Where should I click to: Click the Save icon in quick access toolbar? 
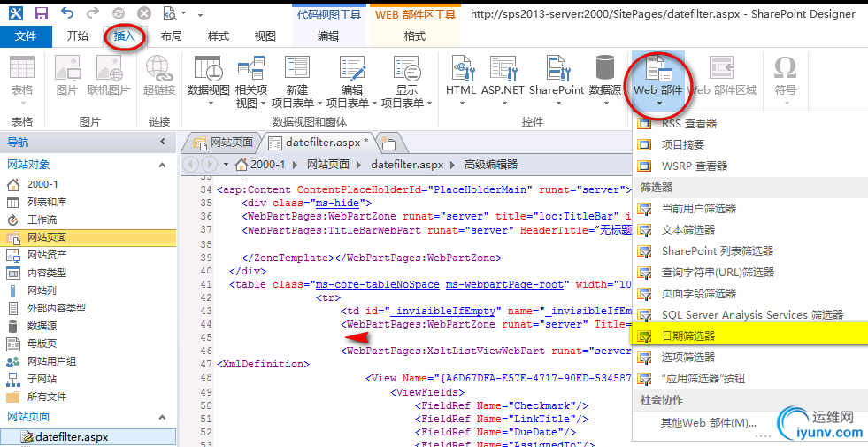coord(41,12)
